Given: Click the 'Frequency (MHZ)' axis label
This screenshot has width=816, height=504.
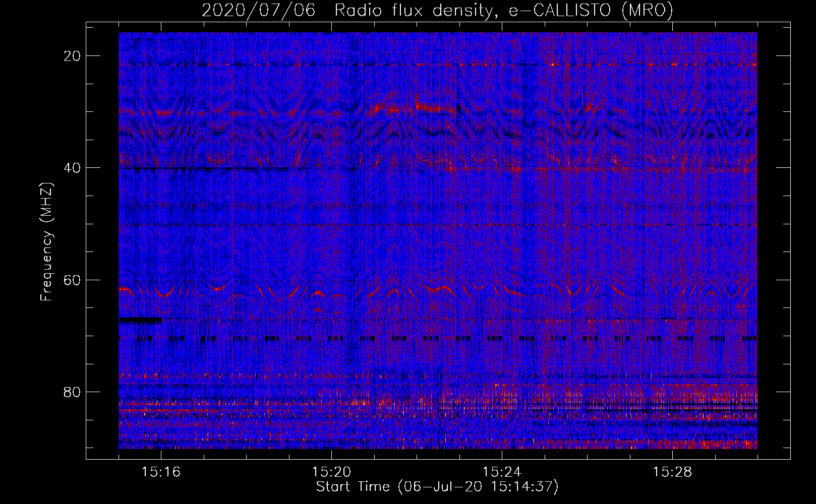Looking at the screenshot, I should [x=47, y=241].
